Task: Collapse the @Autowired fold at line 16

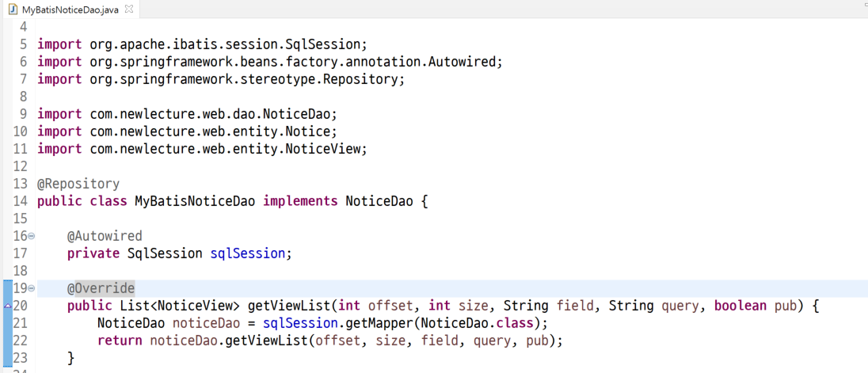Action: 31,236
